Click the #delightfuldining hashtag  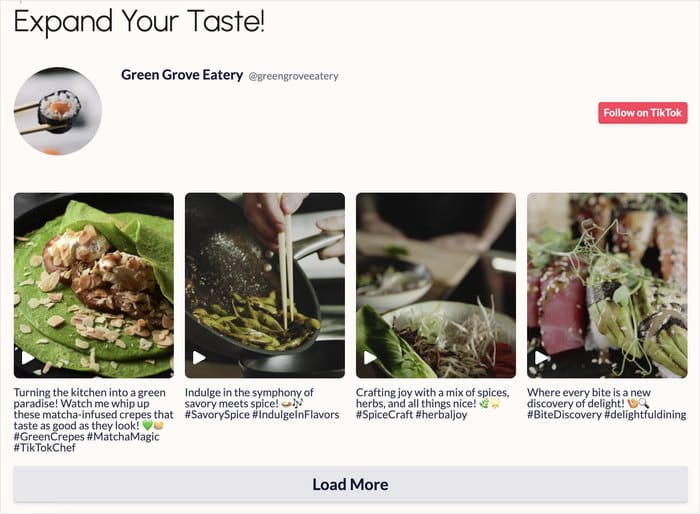(x=646, y=414)
